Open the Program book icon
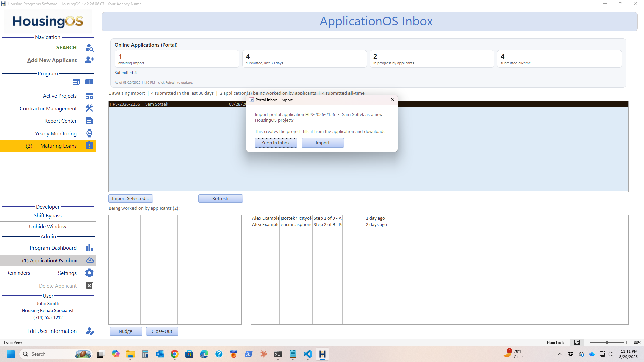644x362 pixels. click(x=89, y=82)
